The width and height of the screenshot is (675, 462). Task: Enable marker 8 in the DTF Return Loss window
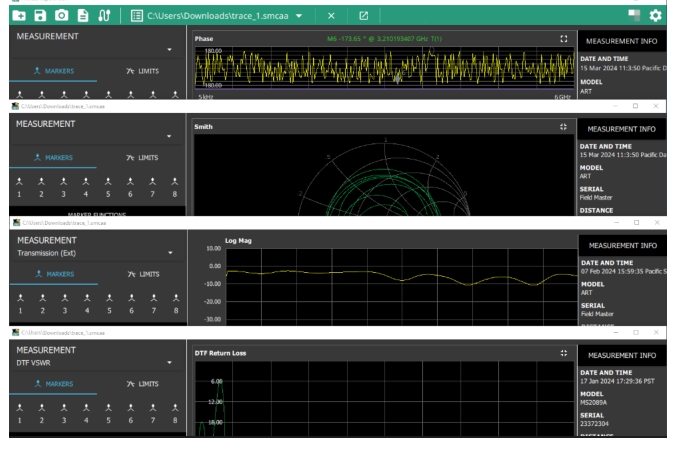(175, 413)
